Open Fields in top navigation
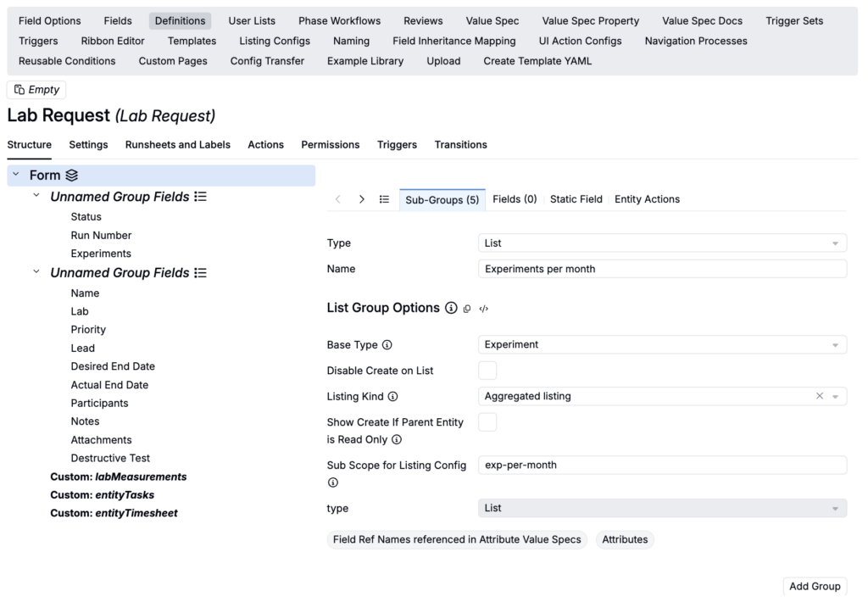Image resolution: width=868 pixels, height=608 pixels. point(118,21)
